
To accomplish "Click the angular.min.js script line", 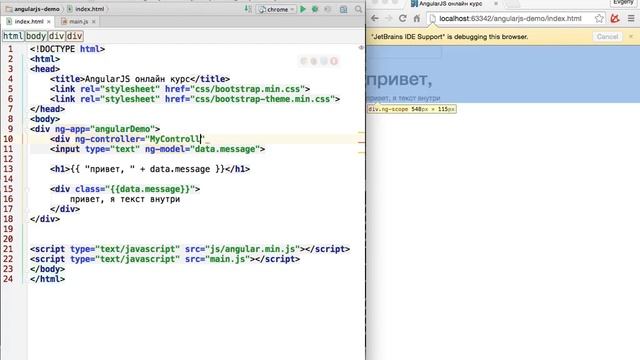I will tap(190, 249).
